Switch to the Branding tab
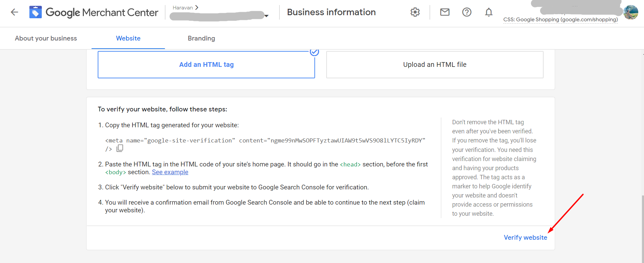The width and height of the screenshot is (644, 263). tap(201, 38)
